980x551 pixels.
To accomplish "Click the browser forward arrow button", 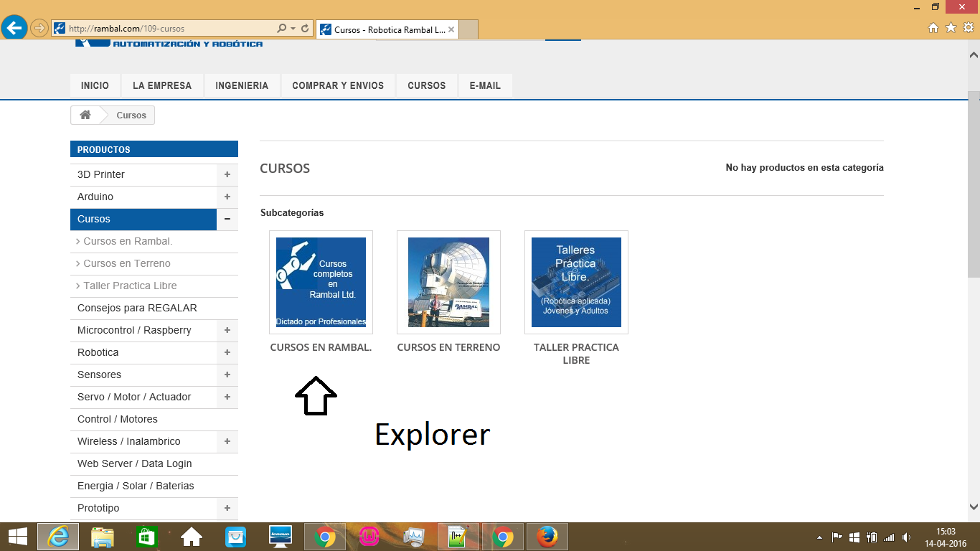I will [39, 29].
